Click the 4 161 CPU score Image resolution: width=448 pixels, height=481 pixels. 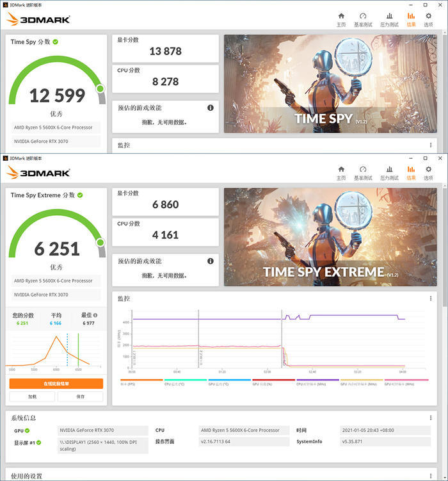pyautogui.click(x=166, y=235)
